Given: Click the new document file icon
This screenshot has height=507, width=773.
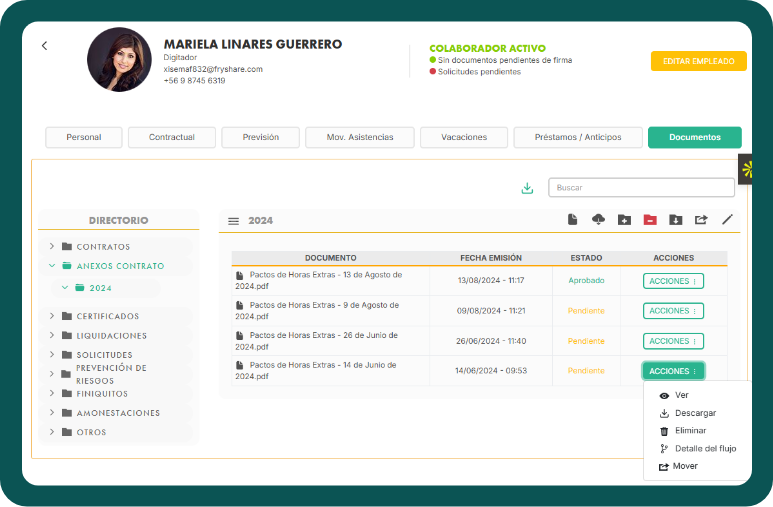Looking at the screenshot, I should pyautogui.click(x=573, y=220).
